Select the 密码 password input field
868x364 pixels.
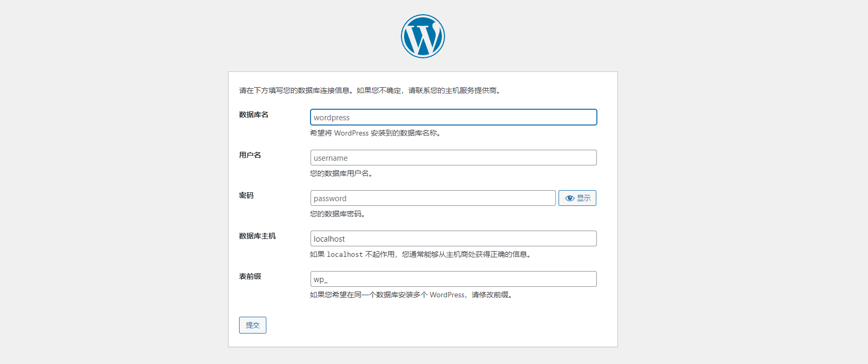click(433, 198)
